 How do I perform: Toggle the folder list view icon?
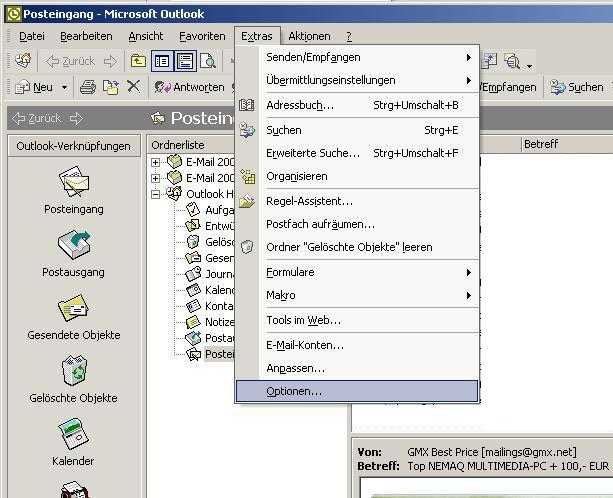click(x=185, y=61)
